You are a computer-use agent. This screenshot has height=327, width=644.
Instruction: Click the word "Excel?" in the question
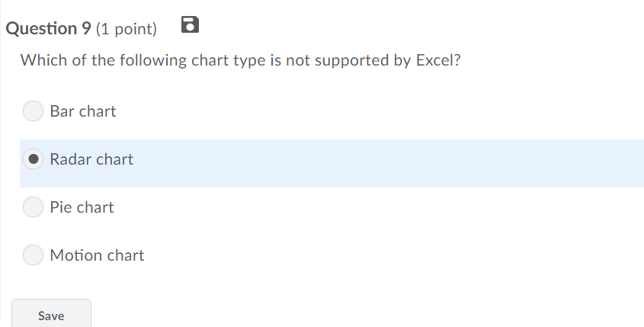[437, 60]
